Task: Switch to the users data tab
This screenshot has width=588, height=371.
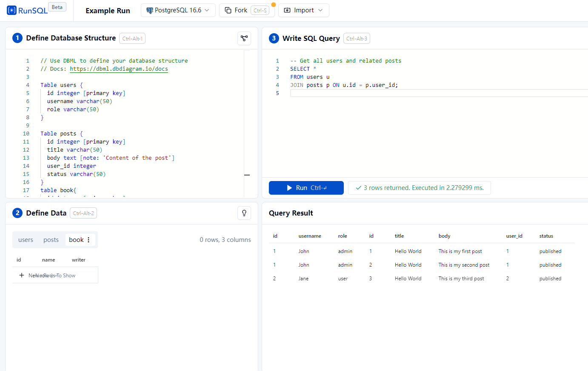Action: click(26, 240)
